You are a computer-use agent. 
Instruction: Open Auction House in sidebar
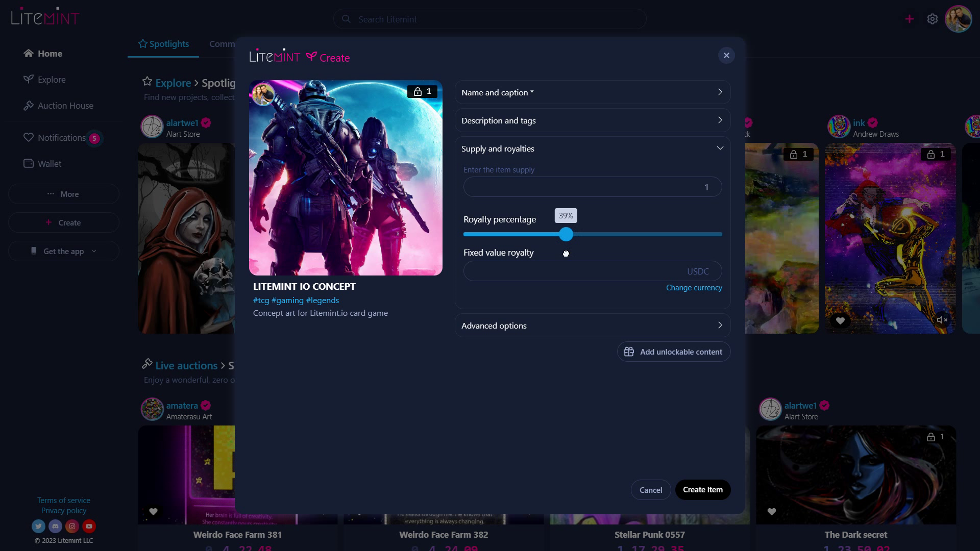tap(65, 106)
